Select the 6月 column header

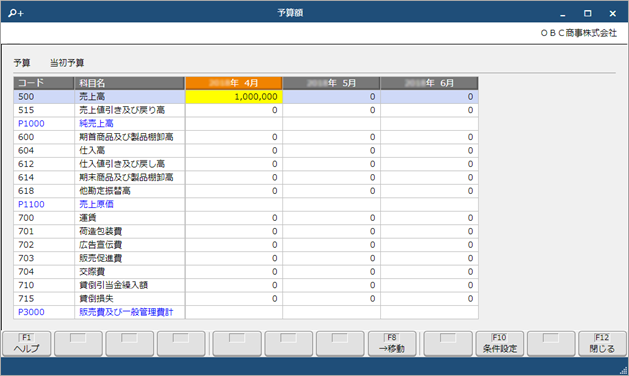(x=429, y=83)
